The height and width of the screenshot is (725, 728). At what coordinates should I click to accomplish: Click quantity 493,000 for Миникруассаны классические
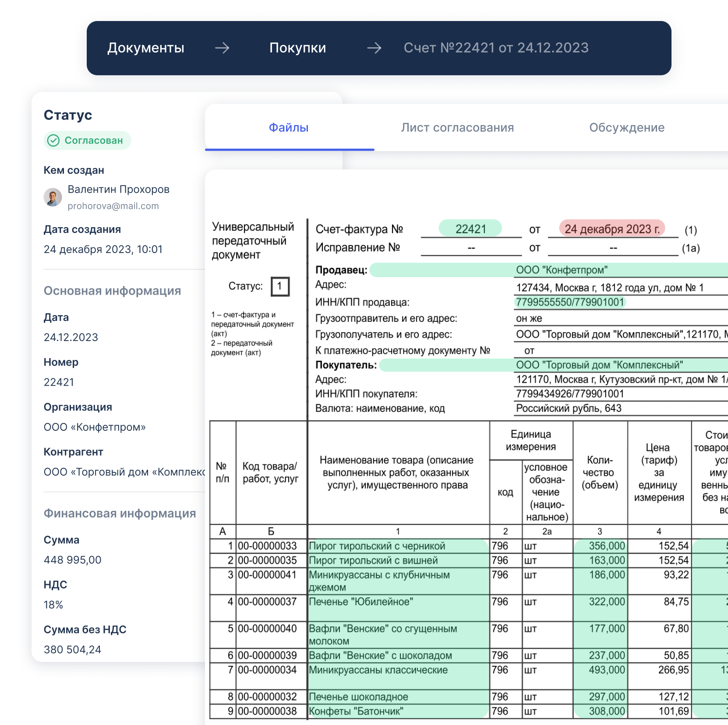606,670
